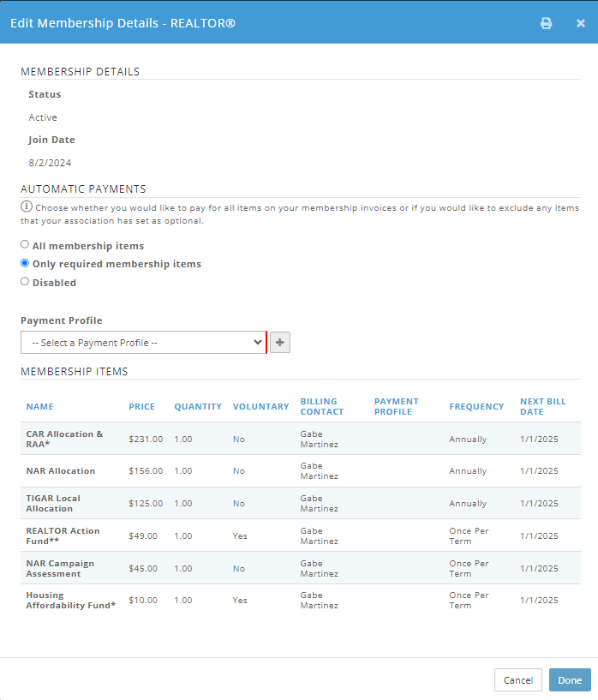This screenshot has width=598, height=700.
Task: Click the $156.00 price cell
Action: (x=146, y=471)
